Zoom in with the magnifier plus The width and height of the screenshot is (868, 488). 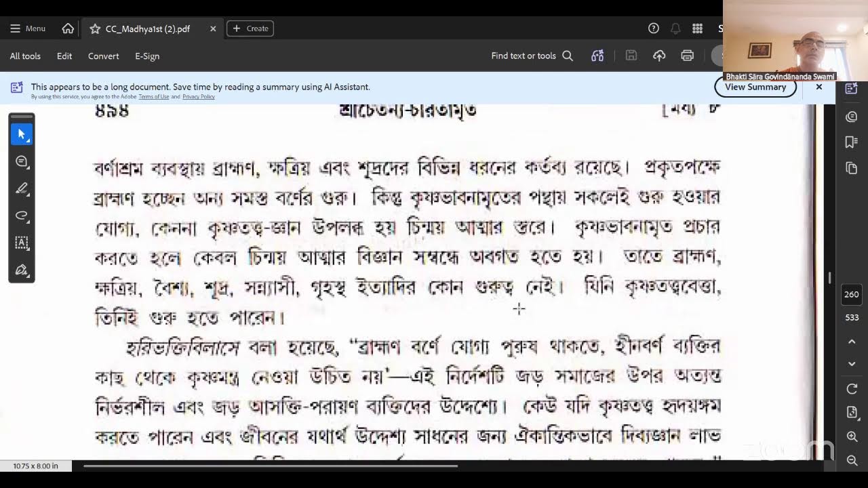click(x=852, y=437)
